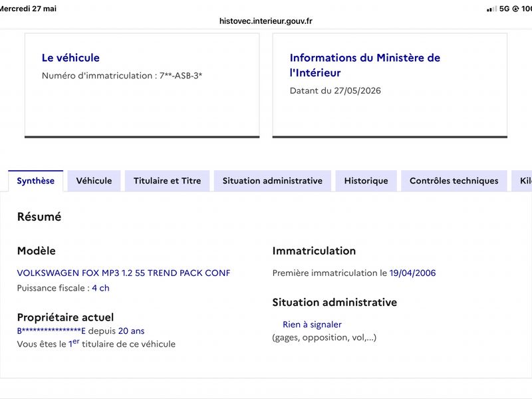Screen dimensions: 532x399
Task: Tap the histovec.interieur.gouv.fr address bar
Action: 265,21
